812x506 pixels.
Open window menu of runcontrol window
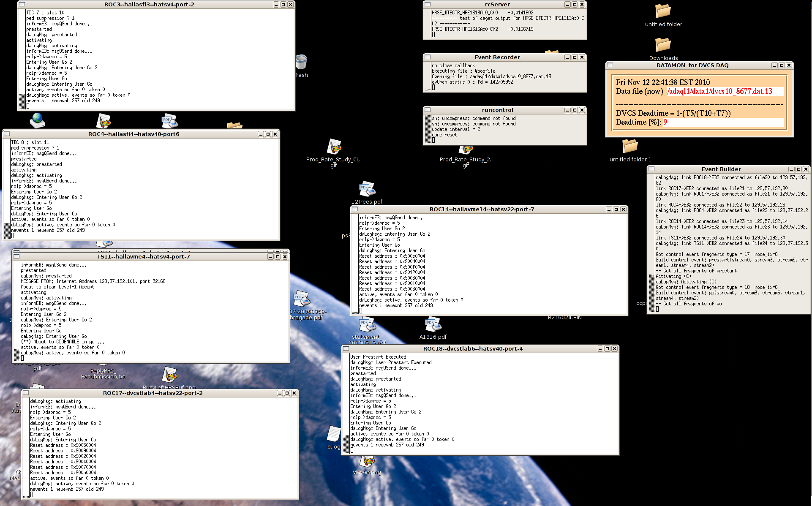coord(428,110)
